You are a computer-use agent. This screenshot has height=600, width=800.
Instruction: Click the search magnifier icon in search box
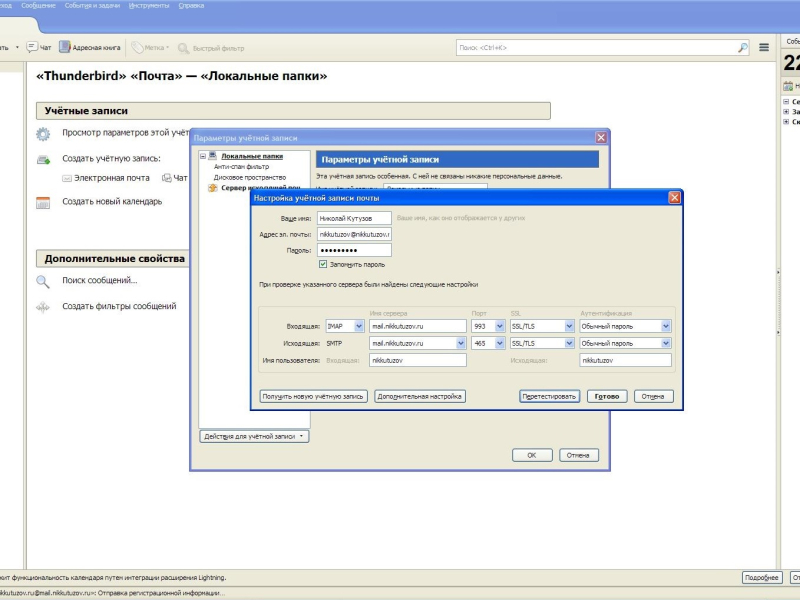743,47
